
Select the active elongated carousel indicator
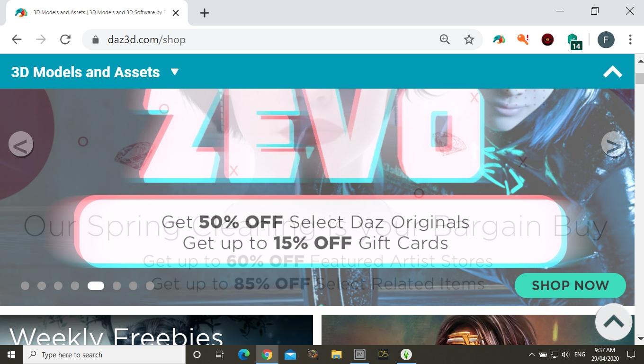(96, 285)
